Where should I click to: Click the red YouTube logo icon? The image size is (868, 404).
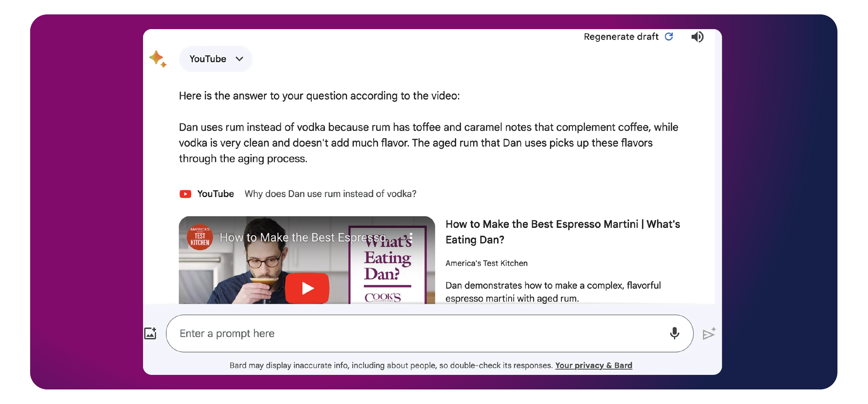pos(185,194)
